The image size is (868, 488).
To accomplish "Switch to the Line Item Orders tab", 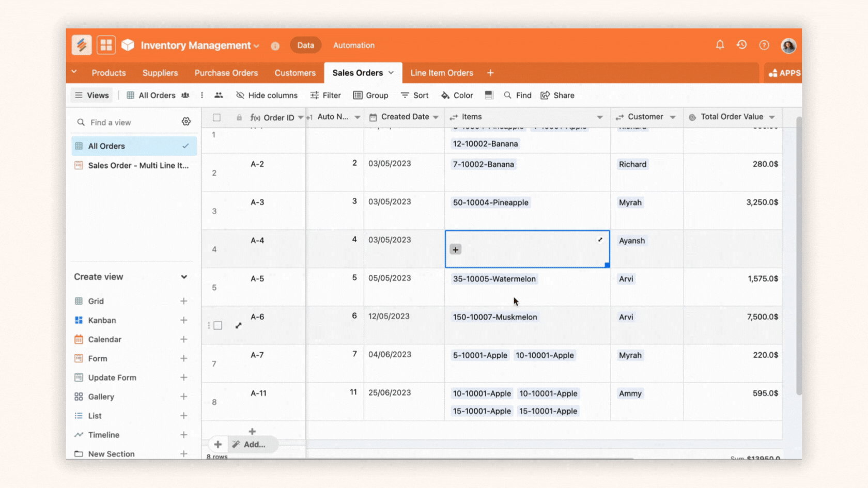I will coord(441,73).
